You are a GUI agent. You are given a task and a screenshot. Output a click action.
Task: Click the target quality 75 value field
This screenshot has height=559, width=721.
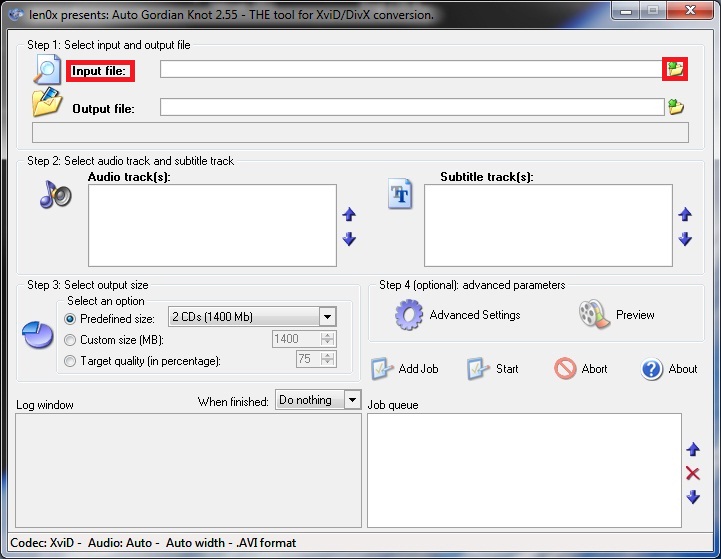pyautogui.click(x=309, y=359)
